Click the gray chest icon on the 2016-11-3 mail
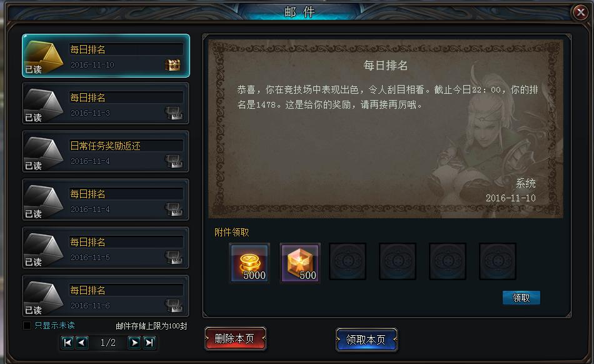Image resolution: width=594 pixels, height=364 pixels. (173, 113)
